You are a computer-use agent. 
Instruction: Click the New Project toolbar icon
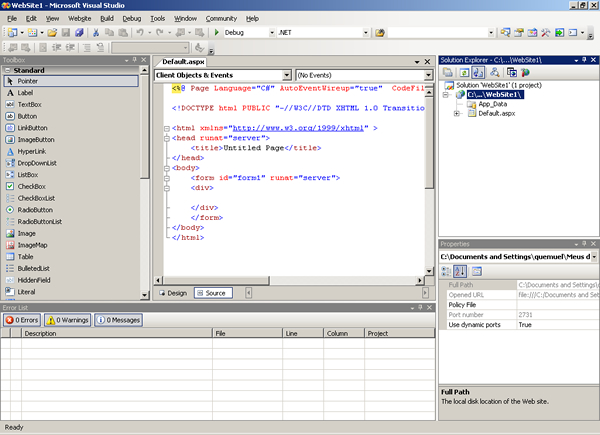(x=12, y=33)
